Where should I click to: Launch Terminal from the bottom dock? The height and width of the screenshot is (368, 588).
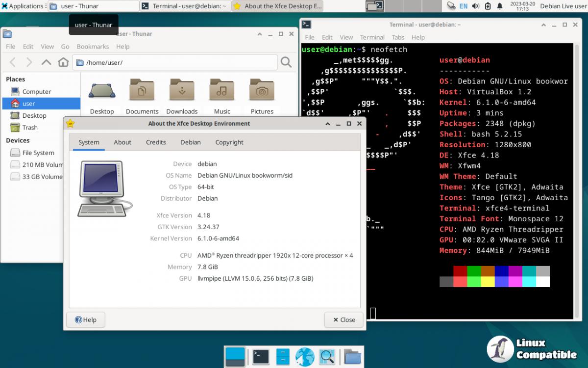(260, 357)
